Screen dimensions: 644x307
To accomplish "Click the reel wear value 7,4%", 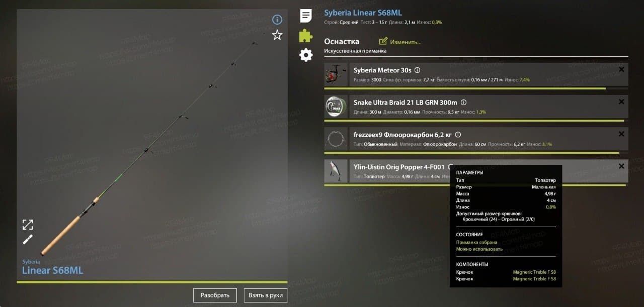I will (x=524, y=80).
